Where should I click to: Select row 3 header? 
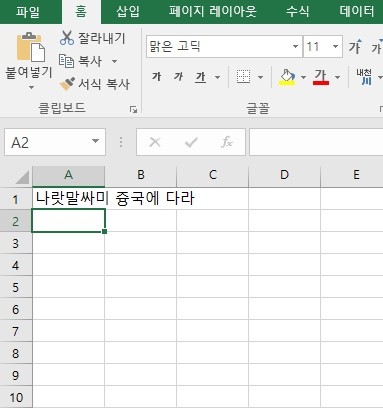[x=16, y=243]
